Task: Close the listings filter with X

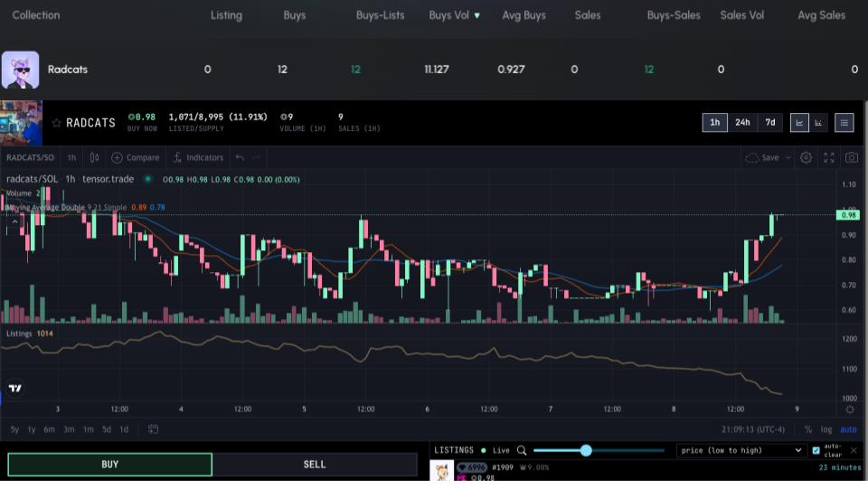Action: pos(854,450)
